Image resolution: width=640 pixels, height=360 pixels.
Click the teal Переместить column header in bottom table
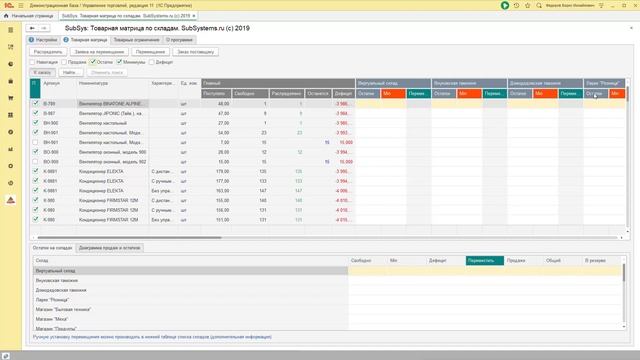click(484, 260)
